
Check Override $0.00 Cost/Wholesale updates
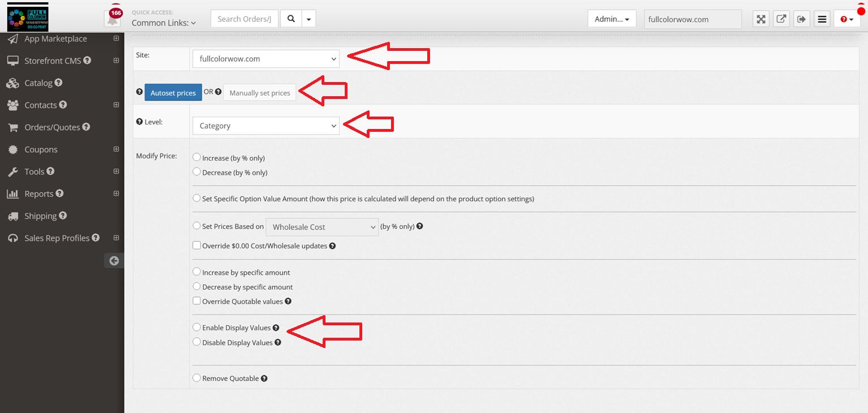click(197, 246)
